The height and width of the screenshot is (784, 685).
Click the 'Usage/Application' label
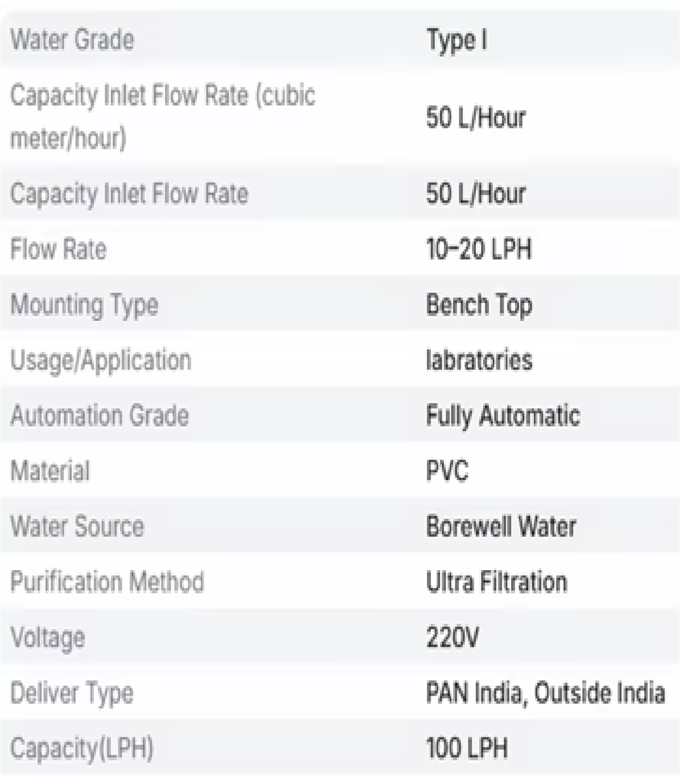100,360
